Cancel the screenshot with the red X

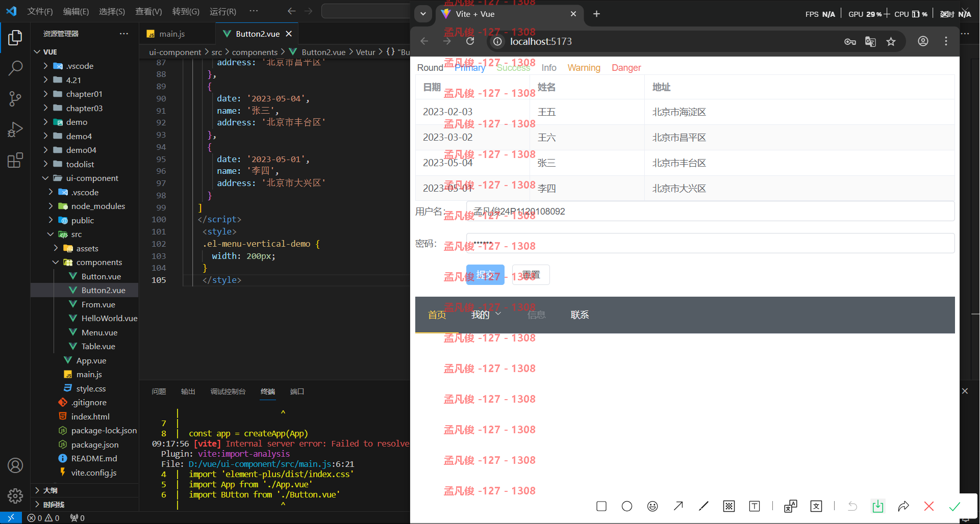(929, 506)
